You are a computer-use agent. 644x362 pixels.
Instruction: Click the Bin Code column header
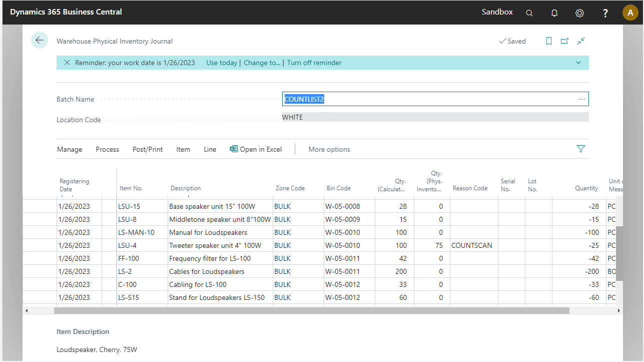coord(339,188)
